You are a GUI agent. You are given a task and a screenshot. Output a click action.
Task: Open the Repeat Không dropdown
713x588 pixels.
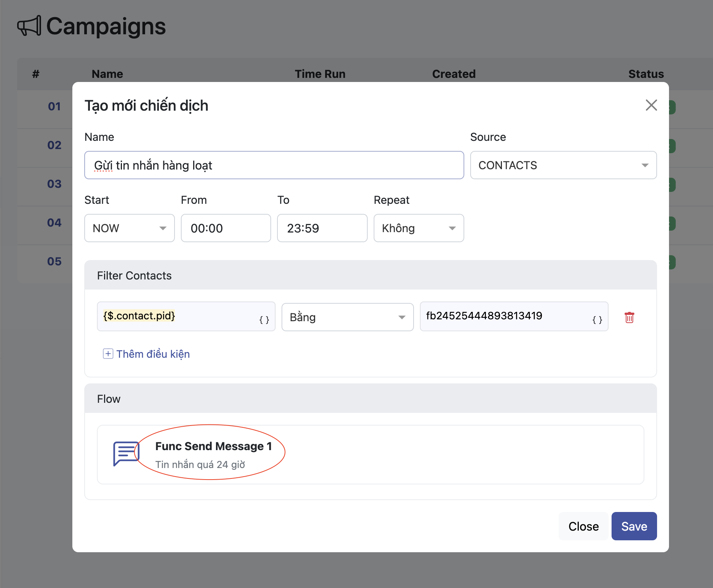(418, 228)
